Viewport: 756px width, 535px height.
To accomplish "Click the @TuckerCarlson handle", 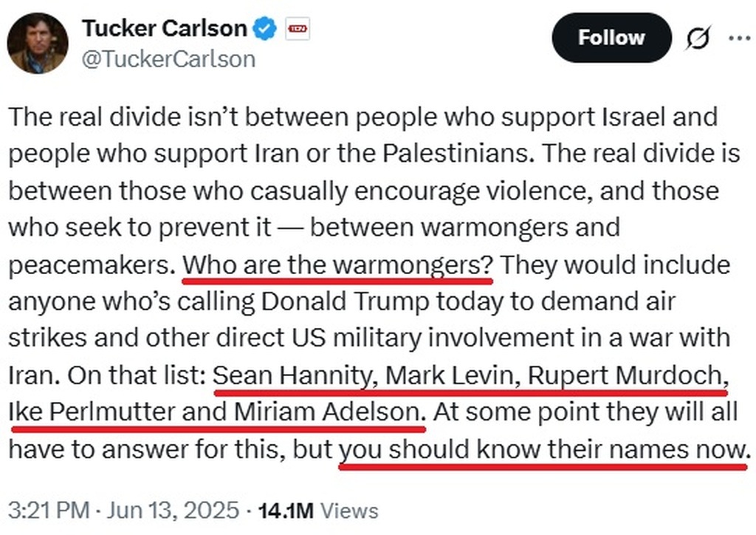I will (x=168, y=58).
